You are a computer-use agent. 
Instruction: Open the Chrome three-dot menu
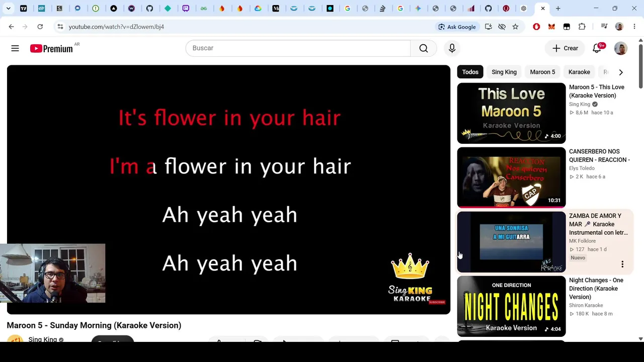(x=634, y=27)
